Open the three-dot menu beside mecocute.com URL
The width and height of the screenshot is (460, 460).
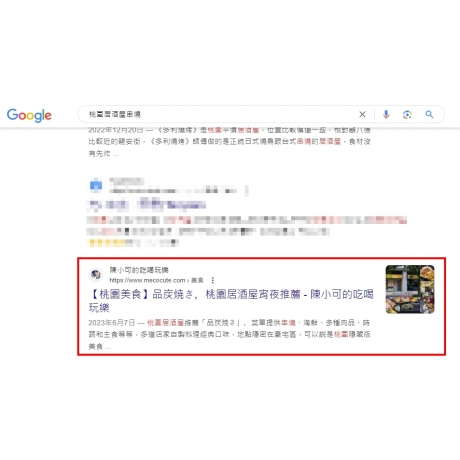point(213,280)
